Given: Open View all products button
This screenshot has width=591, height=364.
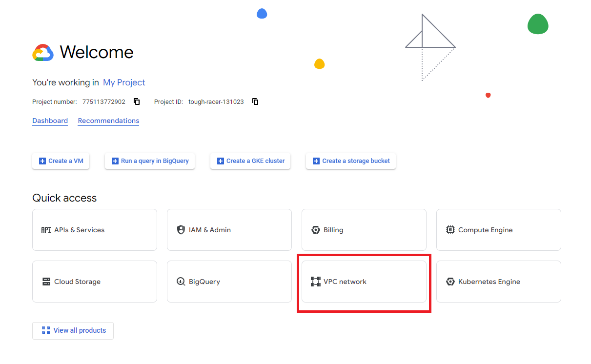Looking at the screenshot, I should [73, 331].
